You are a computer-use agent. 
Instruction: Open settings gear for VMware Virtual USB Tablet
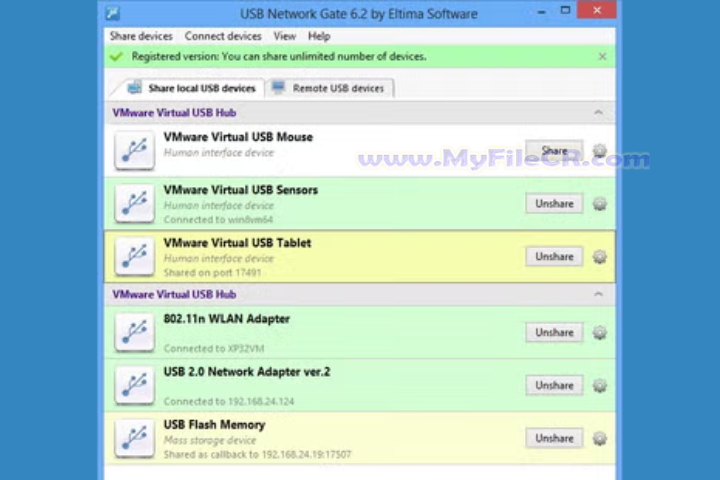tap(599, 256)
